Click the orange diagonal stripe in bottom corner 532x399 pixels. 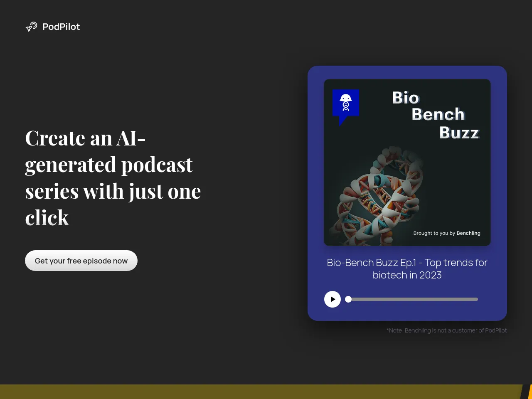click(530, 393)
